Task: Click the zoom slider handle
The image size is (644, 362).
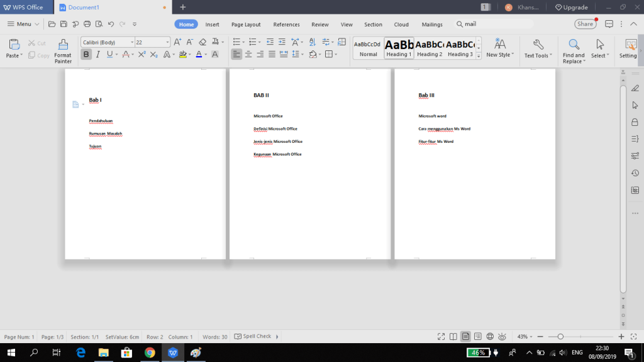Action: [560, 337]
